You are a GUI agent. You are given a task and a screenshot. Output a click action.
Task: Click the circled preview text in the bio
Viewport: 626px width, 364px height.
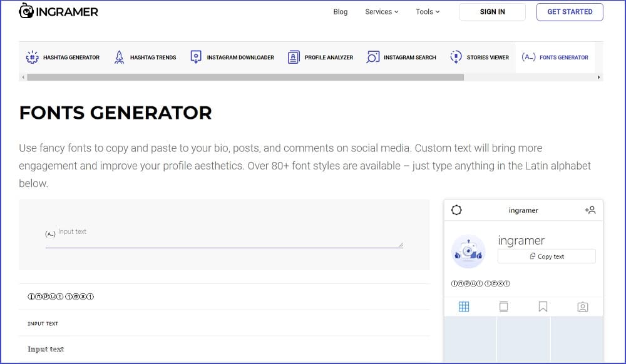(x=480, y=283)
